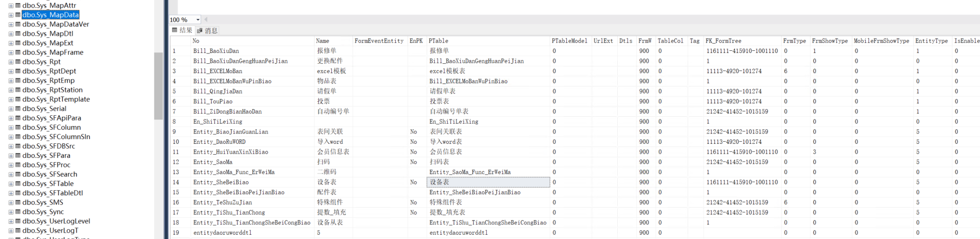The image size is (980, 239).
Task: Select cell Bill_BaoXiuDan in No column
Action: click(252, 51)
